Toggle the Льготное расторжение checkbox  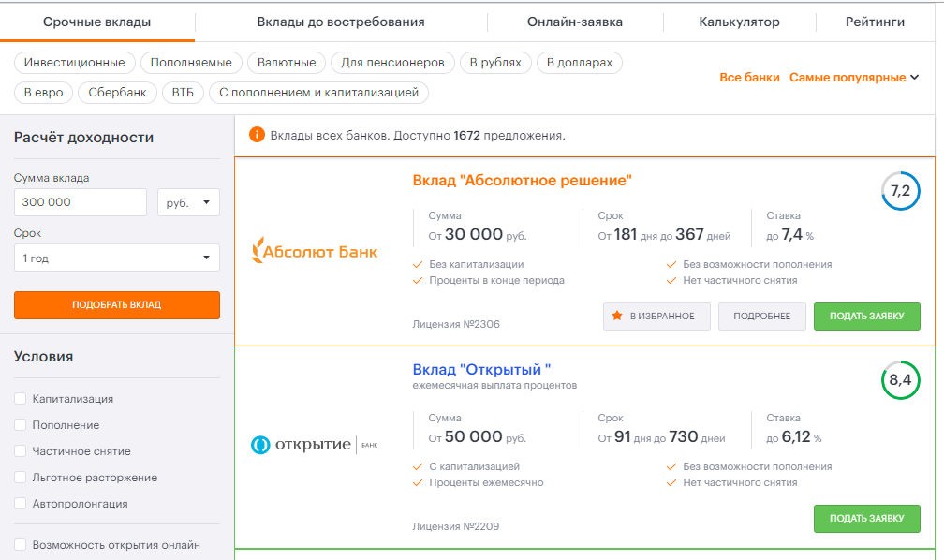[20, 477]
